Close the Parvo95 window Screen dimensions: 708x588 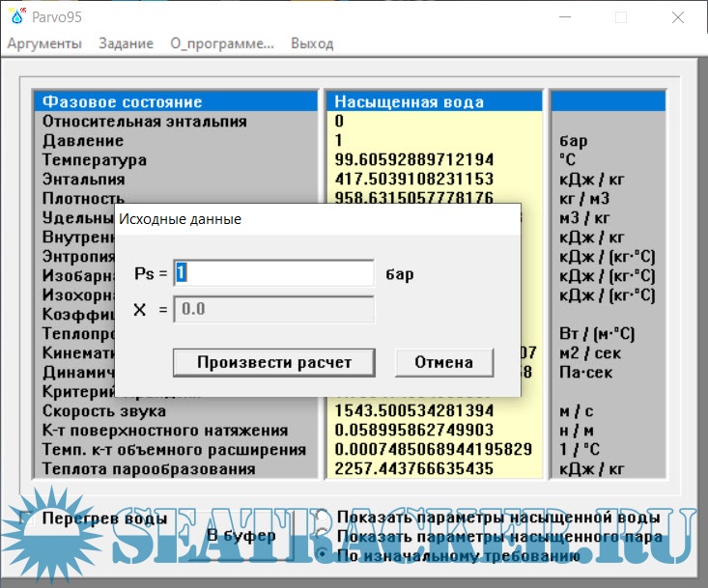coord(679,17)
